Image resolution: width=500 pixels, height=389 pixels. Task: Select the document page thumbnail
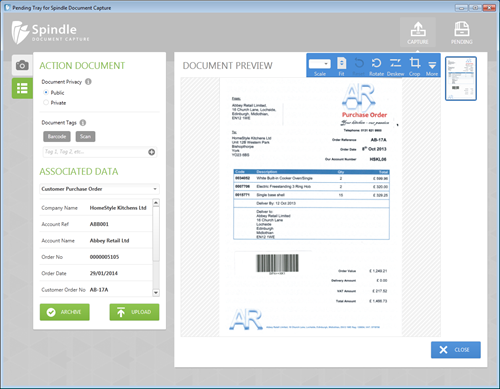tap(461, 78)
